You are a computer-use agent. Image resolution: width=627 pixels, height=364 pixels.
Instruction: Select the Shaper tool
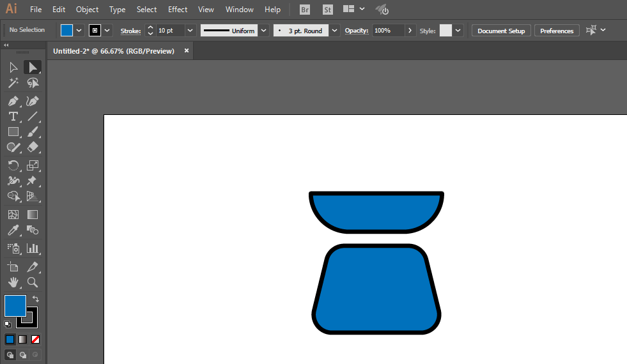(x=13, y=148)
